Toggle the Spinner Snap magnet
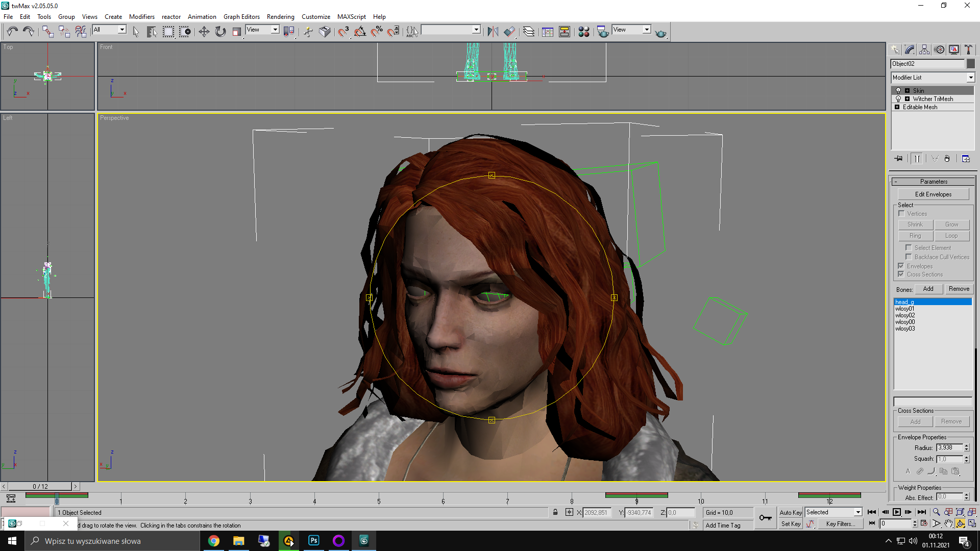 [393, 32]
